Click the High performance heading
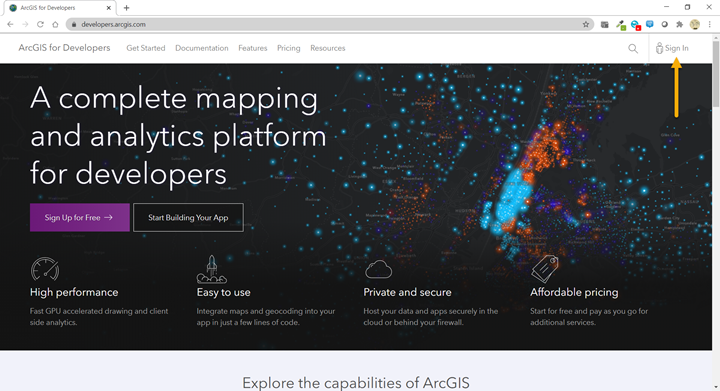 [74, 292]
